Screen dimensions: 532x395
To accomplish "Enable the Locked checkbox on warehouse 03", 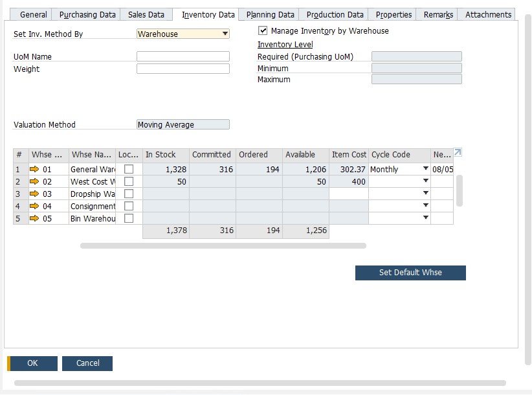I will click(x=128, y=193).
